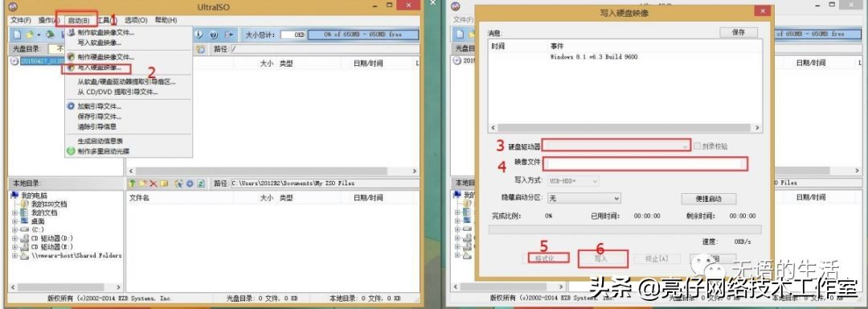Screen dimensions: 868x309
Task: Click the 便捷启动 button
Action: (709, 199)
